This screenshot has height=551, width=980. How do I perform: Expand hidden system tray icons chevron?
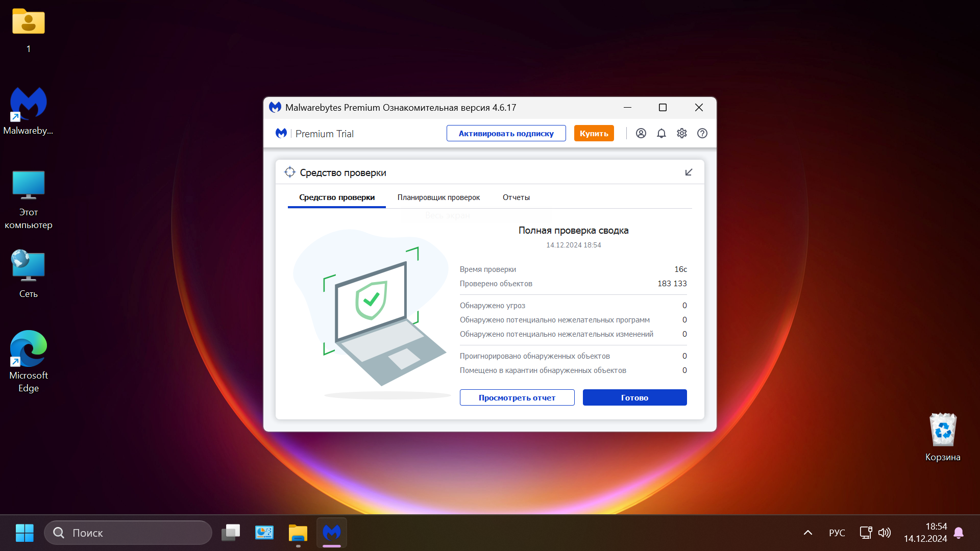[808, 533]
